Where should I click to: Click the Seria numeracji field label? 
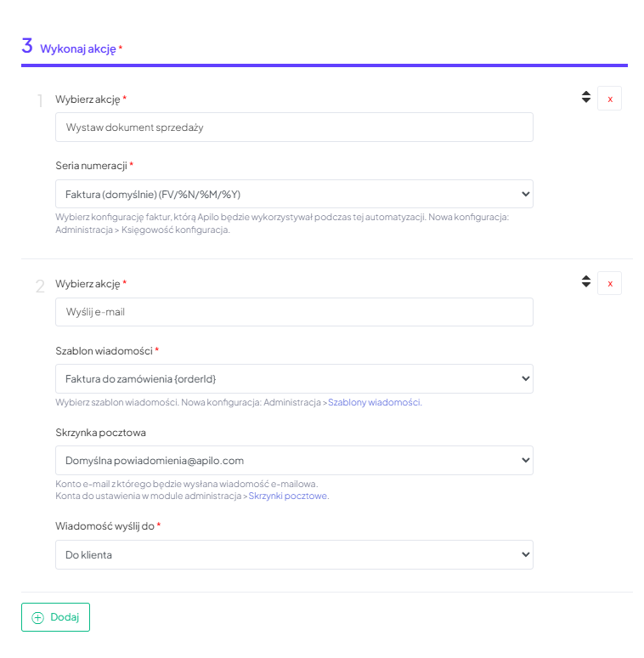[91, 165]
